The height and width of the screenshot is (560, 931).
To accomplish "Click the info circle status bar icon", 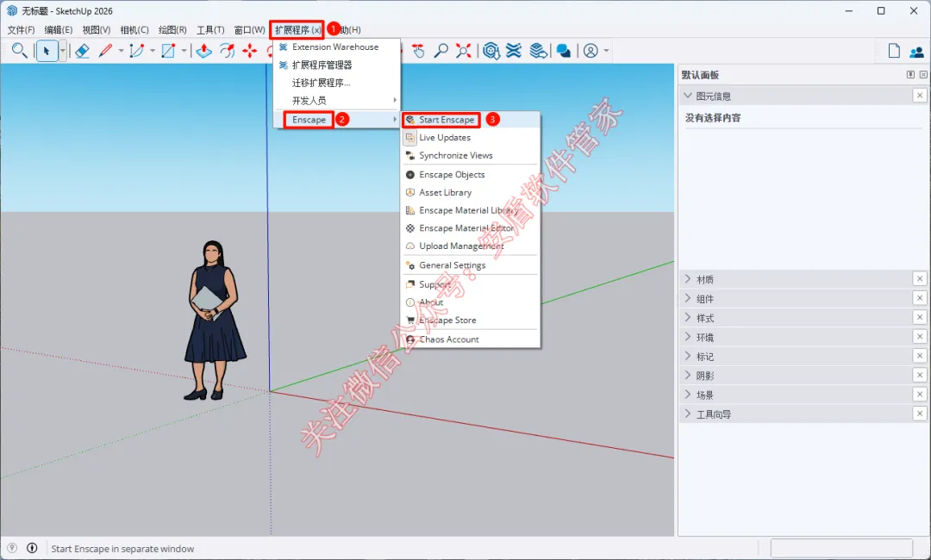I will (x=32, y=548).
